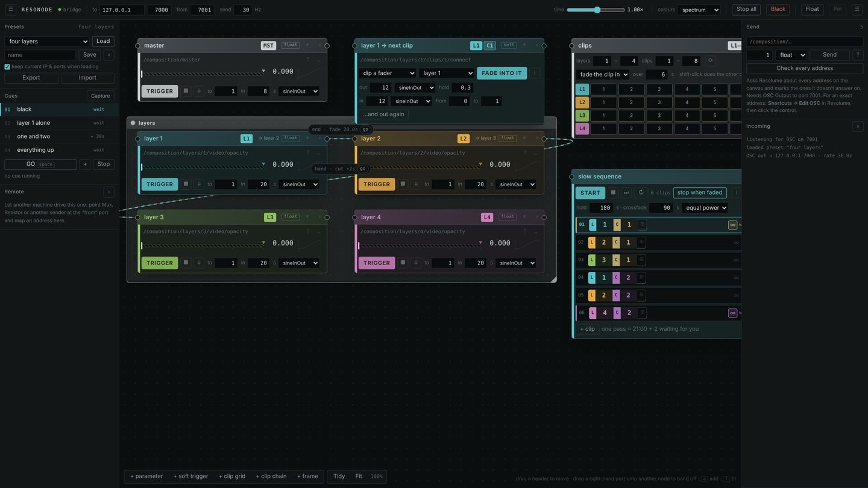Toggle float tag on layer 2 node
Image resolution: width=868 pixels, height=488 pixels.
click(x=508, y=138)
